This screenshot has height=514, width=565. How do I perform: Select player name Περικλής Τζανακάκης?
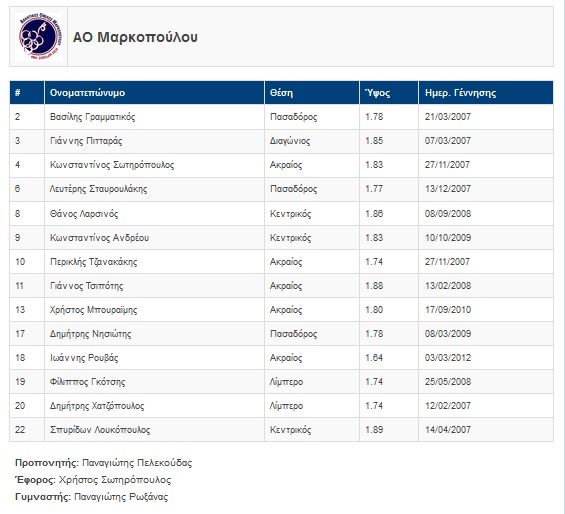tap(94, 262)
